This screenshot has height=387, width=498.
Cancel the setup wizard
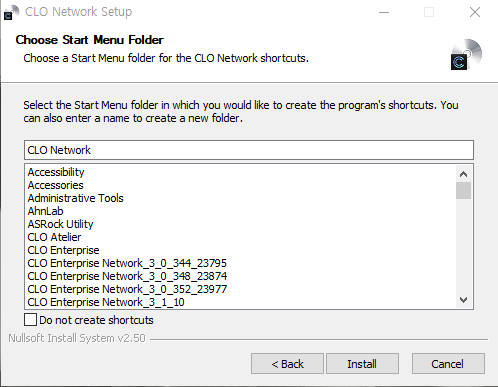point(448,364)
